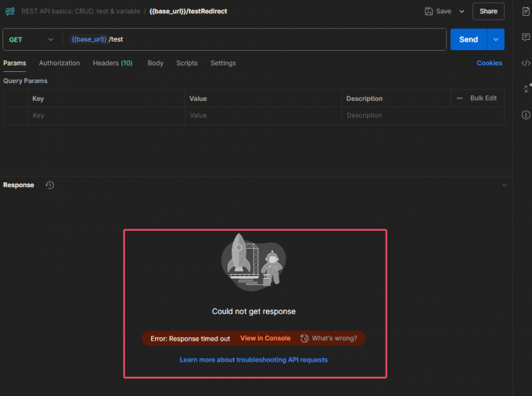Click the Response pane label
The height and width of the screenshot is (396, 532).
click(19, 185)
